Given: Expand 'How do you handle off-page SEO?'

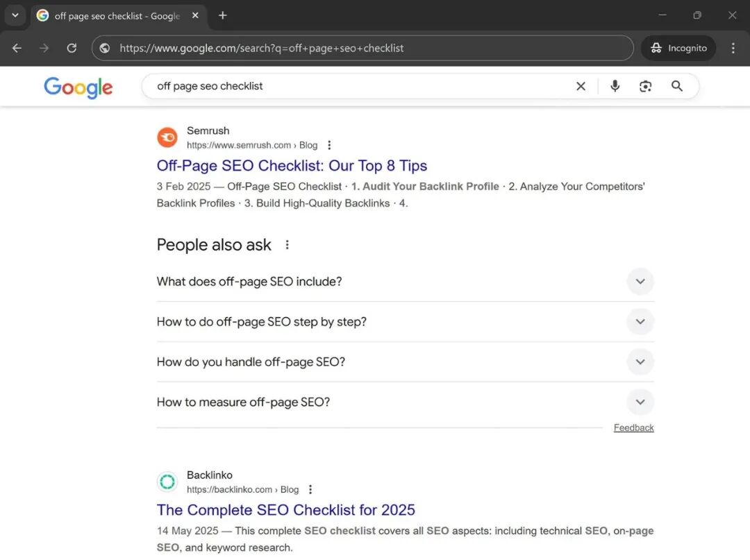Looking at the screenshot, I should tap(405, 362).
